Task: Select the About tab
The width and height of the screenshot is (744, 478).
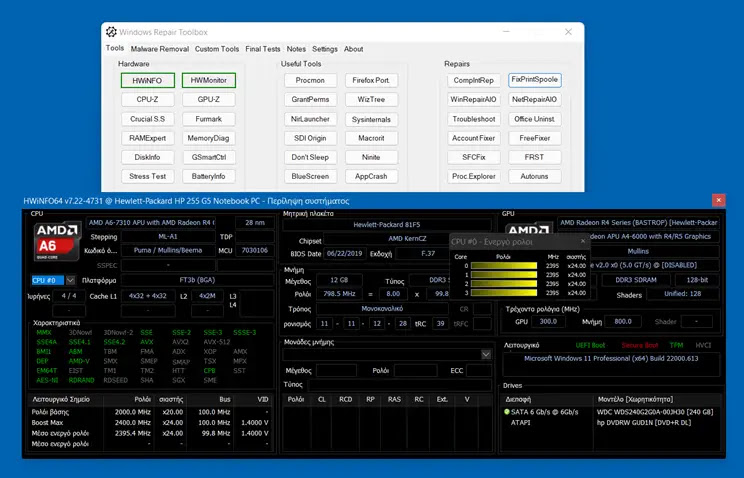Action: point(353,49)
